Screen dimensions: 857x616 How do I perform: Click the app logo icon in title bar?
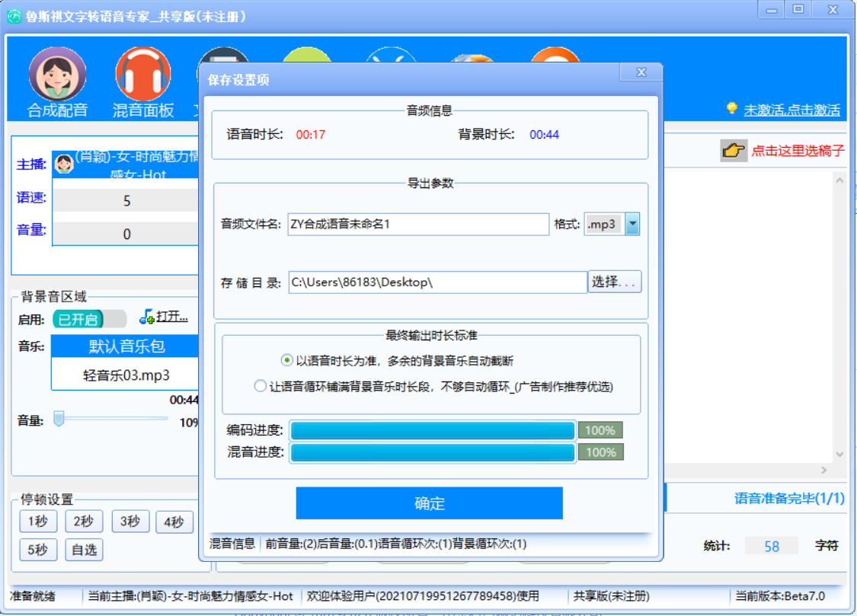pos(14,16)
